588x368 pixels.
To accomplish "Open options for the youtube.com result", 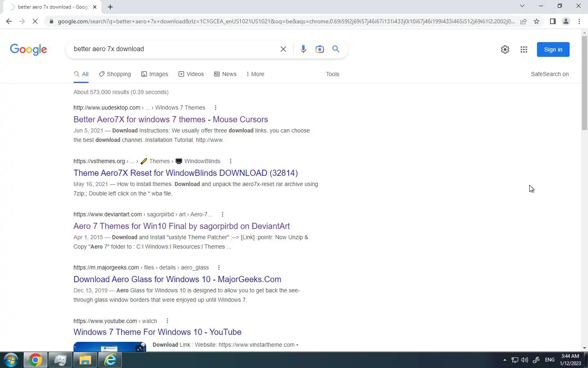I will click(x=167, y=321).
